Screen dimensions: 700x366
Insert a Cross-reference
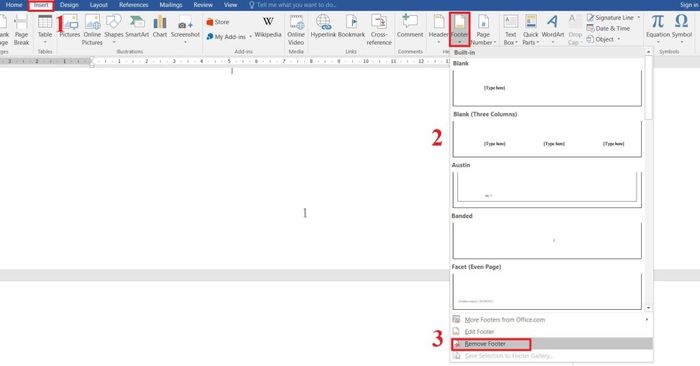379,29
